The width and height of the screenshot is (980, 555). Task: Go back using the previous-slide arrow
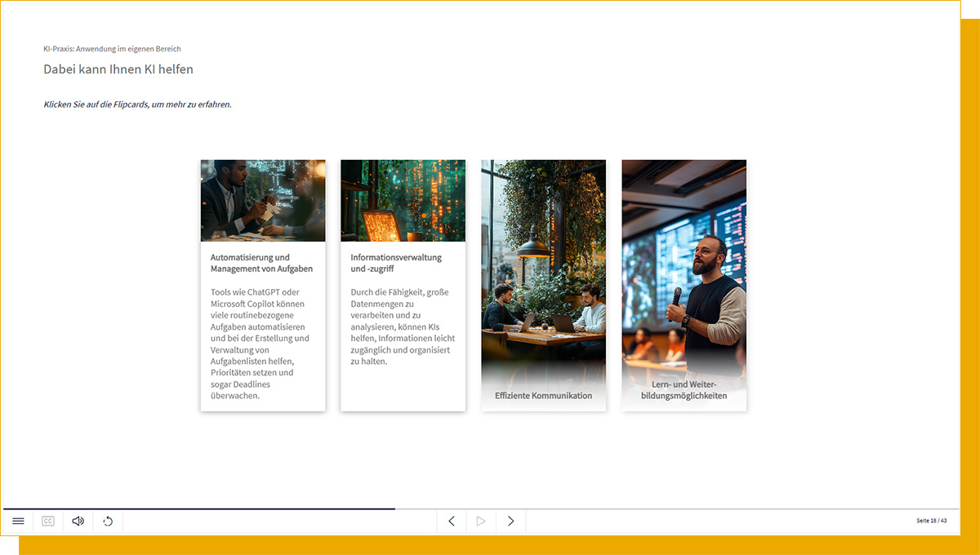coord(452,521)
